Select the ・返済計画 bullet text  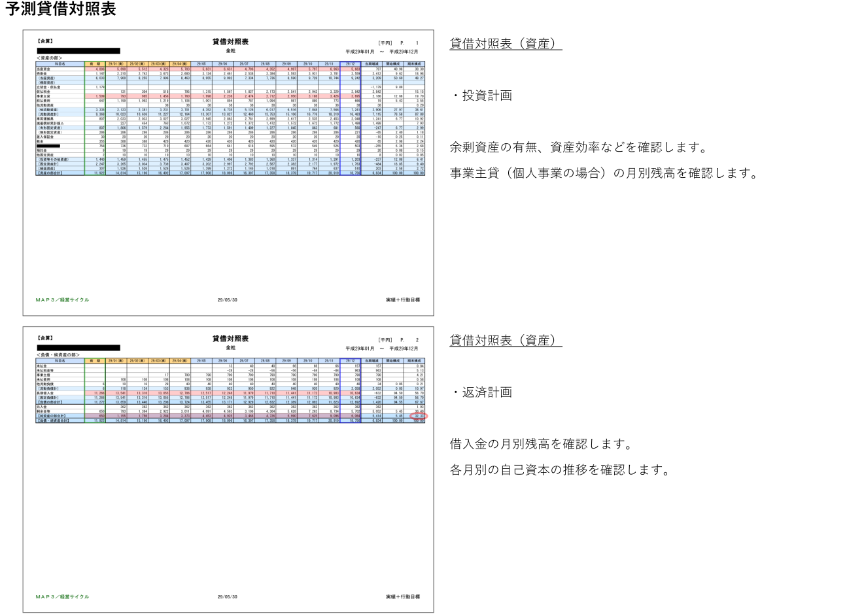pos(481,392)
